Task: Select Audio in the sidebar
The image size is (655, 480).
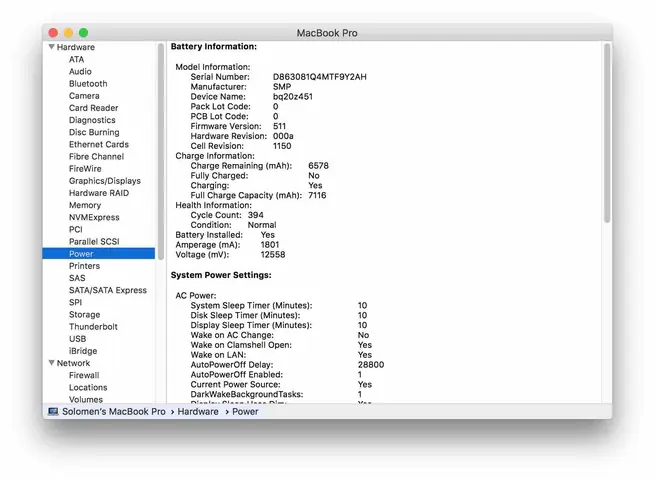Action: coord(80,71)
